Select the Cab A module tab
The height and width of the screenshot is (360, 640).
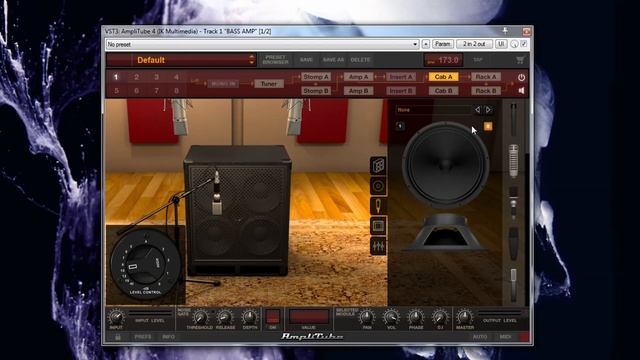click(x=443, y=77)
